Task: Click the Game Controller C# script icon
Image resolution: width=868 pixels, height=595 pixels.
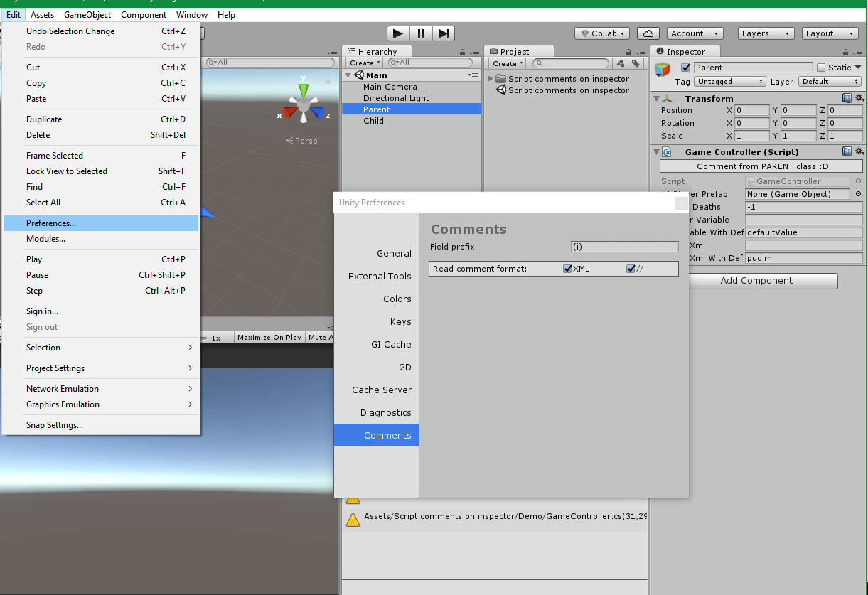Action: (x=667, y=151)
